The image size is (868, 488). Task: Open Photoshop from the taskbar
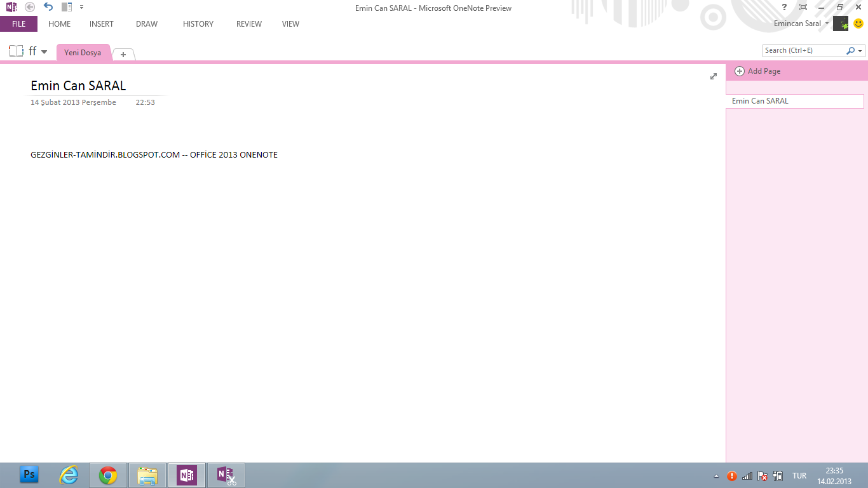click(x=29, y=475)
